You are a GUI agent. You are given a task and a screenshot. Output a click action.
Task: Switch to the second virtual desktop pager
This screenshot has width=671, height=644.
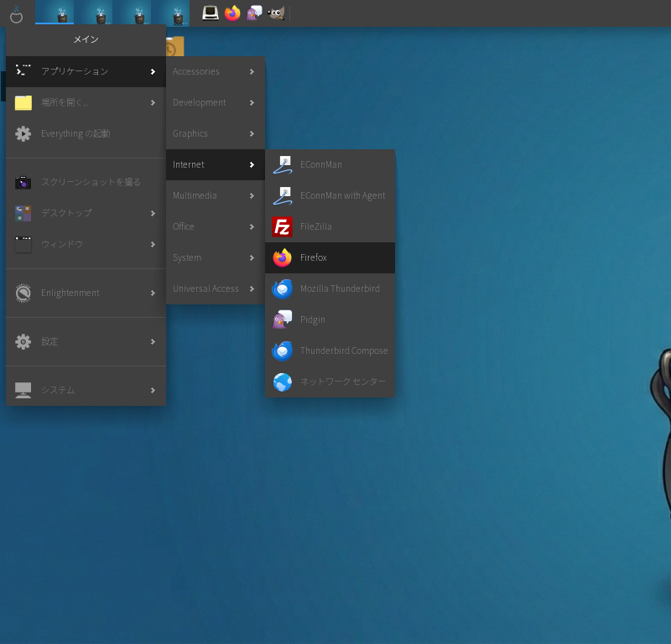[93, 13]
